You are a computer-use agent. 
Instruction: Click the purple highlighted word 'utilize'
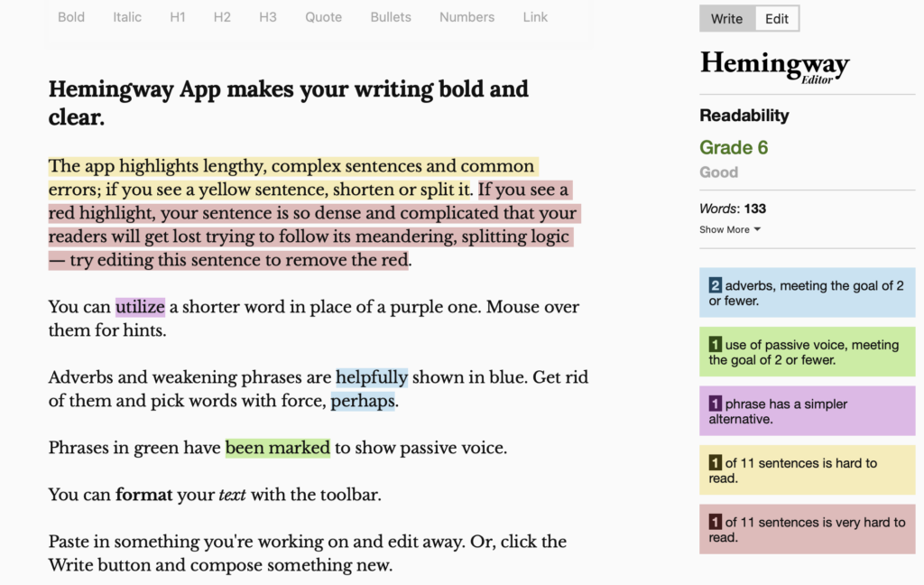click(x=140, y=307)
